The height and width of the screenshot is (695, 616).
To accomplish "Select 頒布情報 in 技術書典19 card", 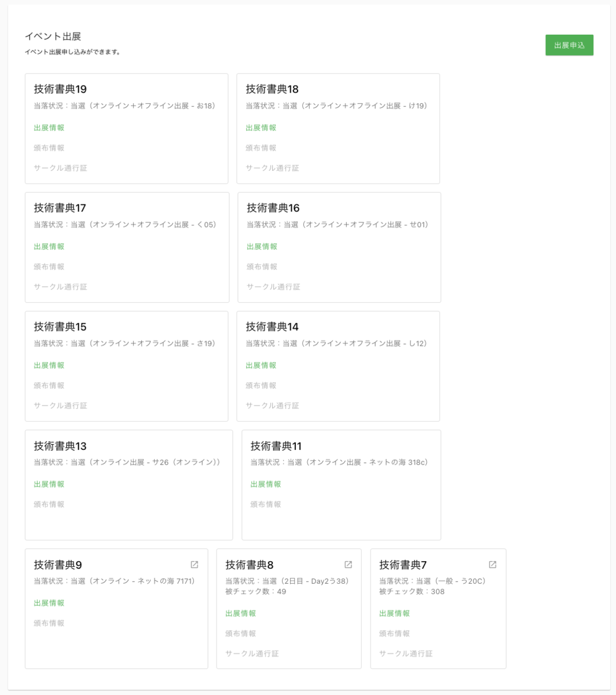I will pyautogui.click(x=49, y=148).
